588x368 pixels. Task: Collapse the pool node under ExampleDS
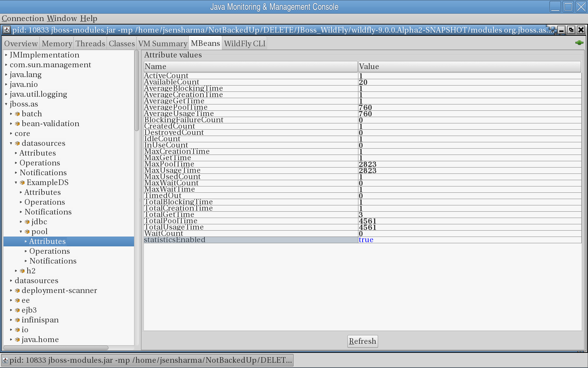pyautogui.click(x=21, y=231)
